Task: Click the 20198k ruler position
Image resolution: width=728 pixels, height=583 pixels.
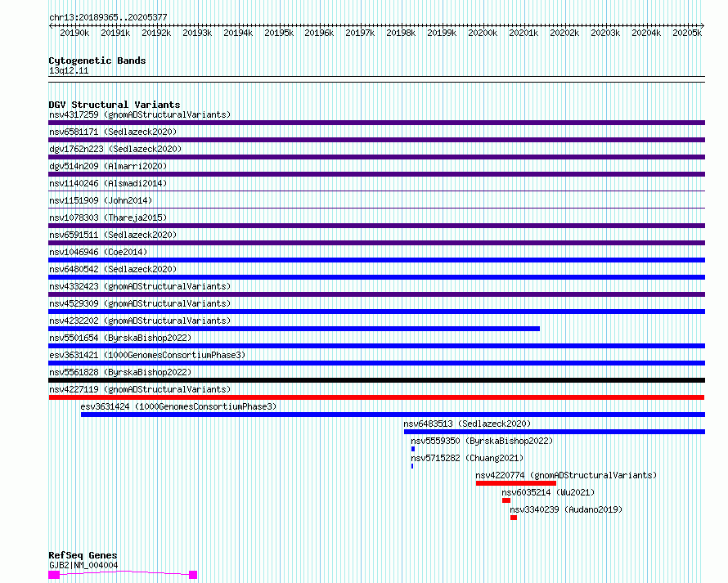Action: pyautogui.click(x=401, y=33)
